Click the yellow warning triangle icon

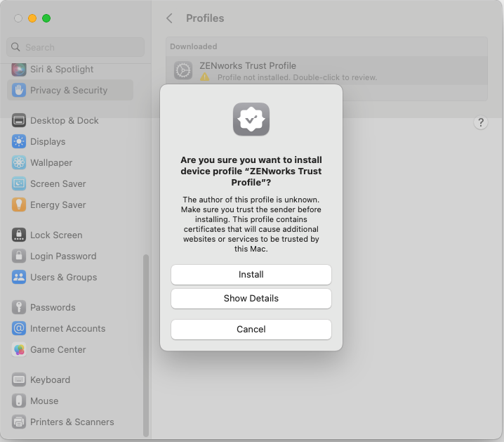(x=205, y=77)
